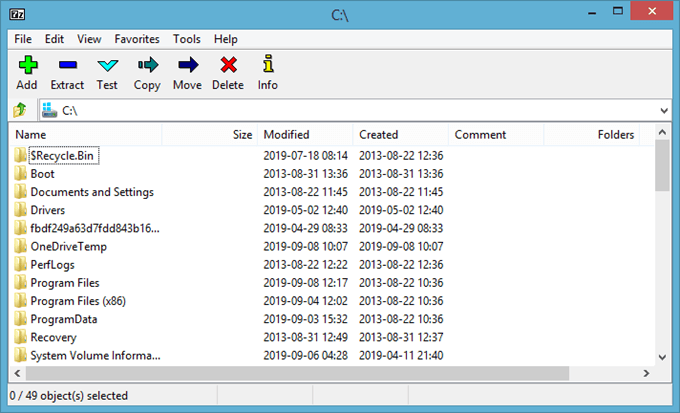680x413 pixels.
Task: Close the 7-Zip window
Action: pos(652,11)
